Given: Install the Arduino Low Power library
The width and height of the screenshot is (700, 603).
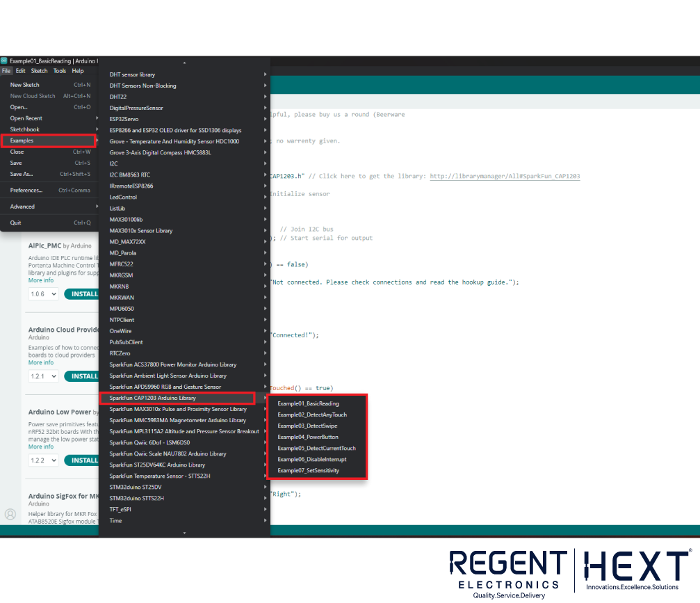Looking at the screenshot, I should 82,460.
